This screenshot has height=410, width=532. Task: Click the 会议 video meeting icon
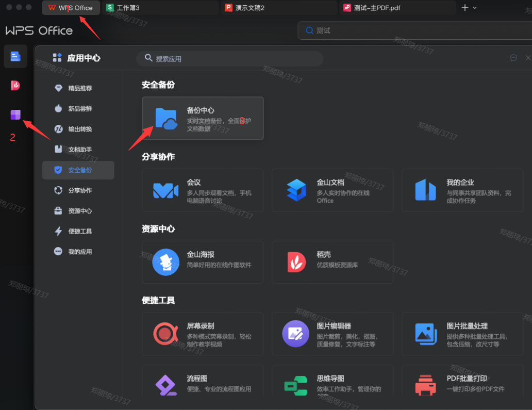click(165, 190)
